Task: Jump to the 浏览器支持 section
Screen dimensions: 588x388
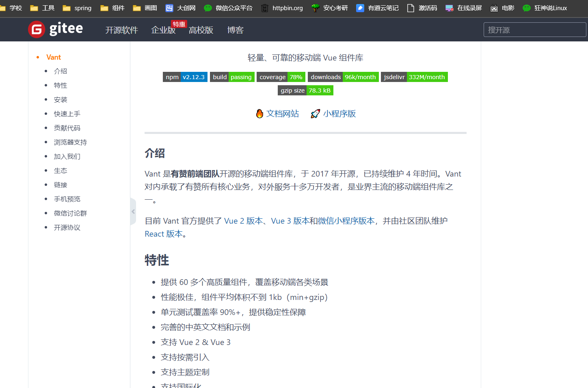Action: click(70, 142)
